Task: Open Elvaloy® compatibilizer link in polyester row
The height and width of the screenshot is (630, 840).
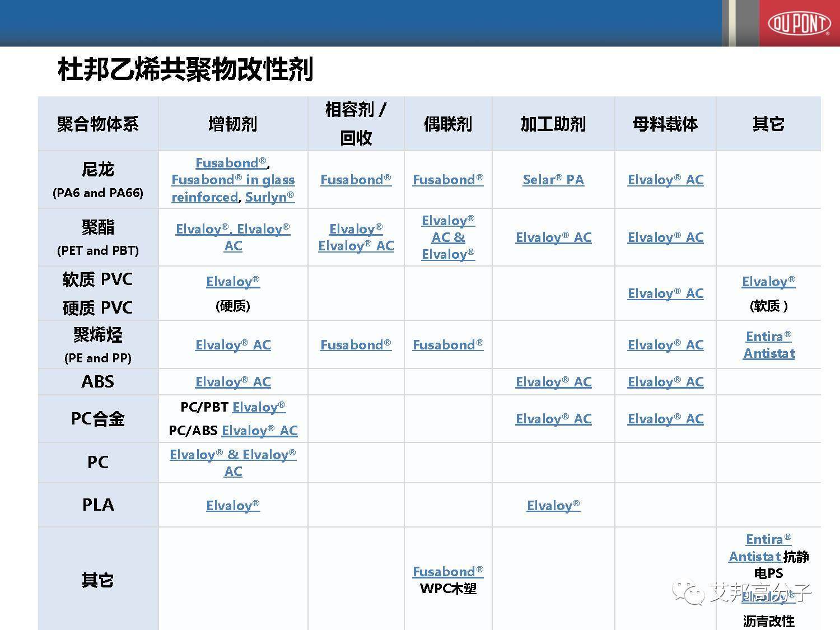Action: pyautogui.click(x=356, y=229)
